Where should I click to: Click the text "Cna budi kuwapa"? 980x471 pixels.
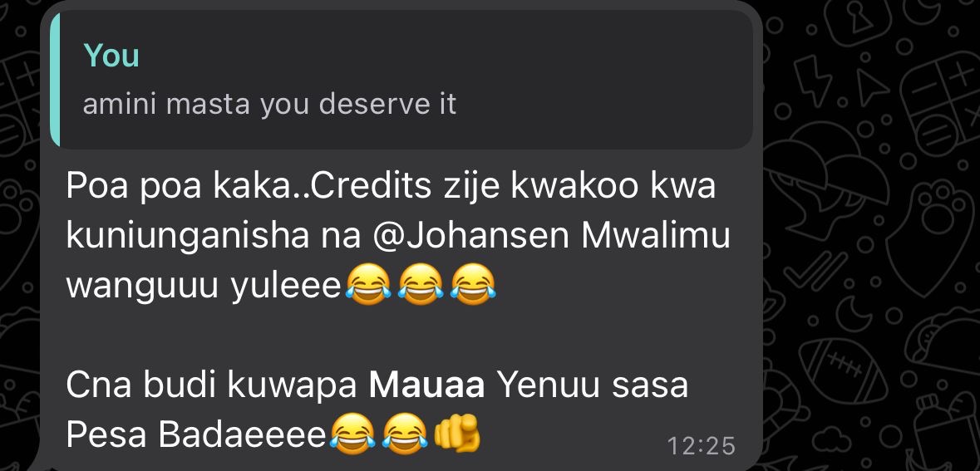[211, 385]
